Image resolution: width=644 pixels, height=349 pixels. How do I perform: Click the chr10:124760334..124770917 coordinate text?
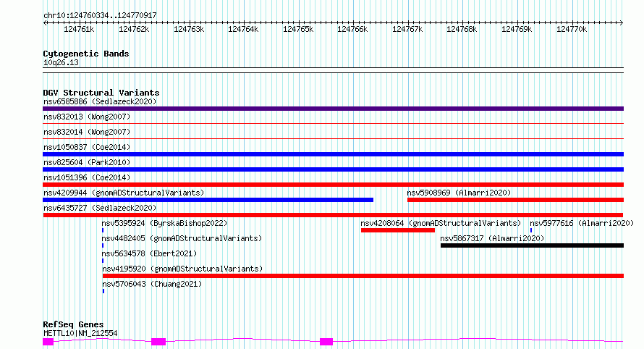(100, 15)
